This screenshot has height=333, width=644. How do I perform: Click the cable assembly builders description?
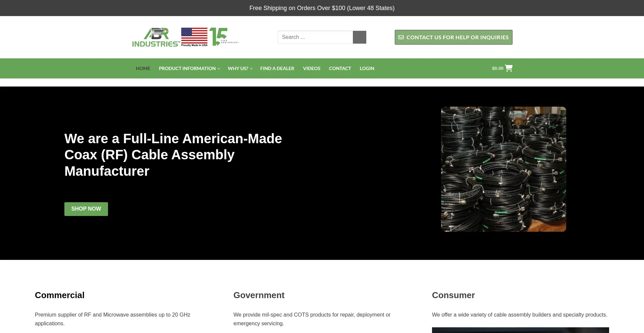click(520, 315)
